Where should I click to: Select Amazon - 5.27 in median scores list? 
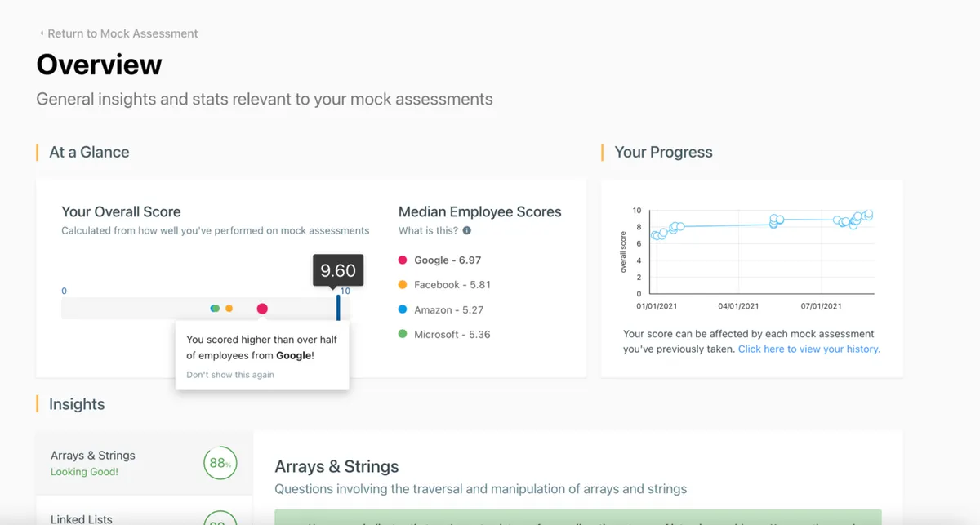coord(448,310)
